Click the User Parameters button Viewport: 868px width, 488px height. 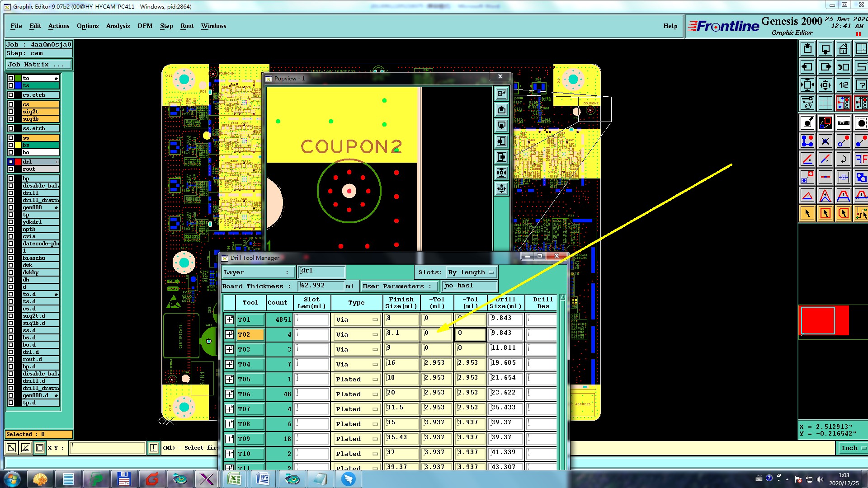[400, 286]
